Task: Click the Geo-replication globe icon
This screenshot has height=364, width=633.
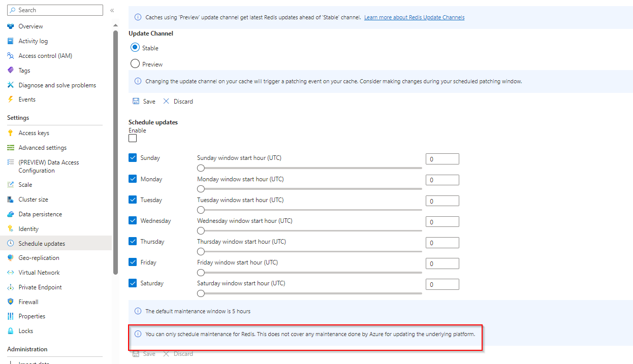Action: [10, 258]
